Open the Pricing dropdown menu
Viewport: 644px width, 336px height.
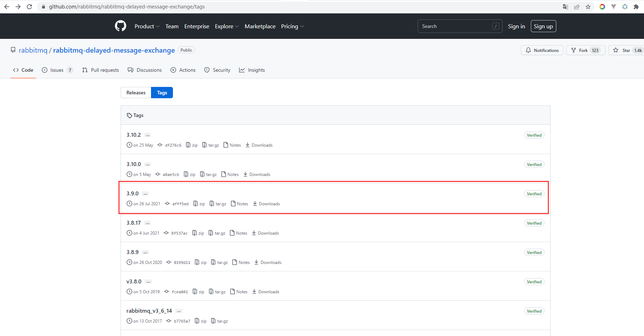click(x=292, y=26)
